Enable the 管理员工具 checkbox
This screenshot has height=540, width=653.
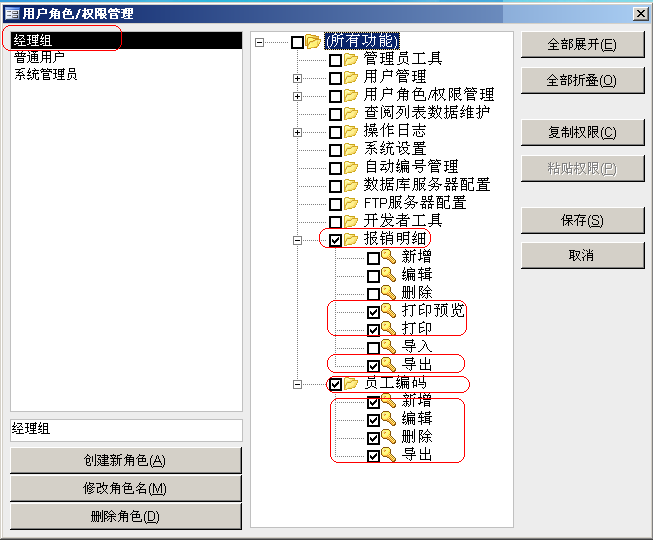click(x=335, y=60)
